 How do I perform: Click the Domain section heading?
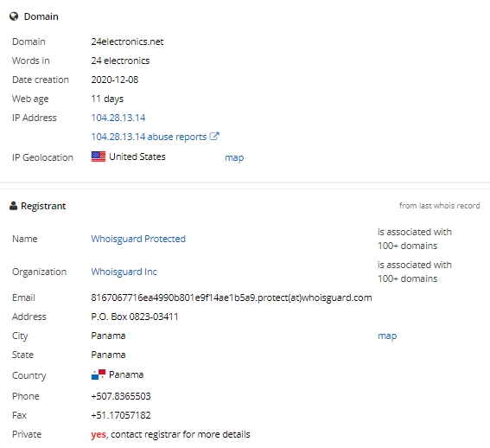pyautogui.click(x=41, y=16)
